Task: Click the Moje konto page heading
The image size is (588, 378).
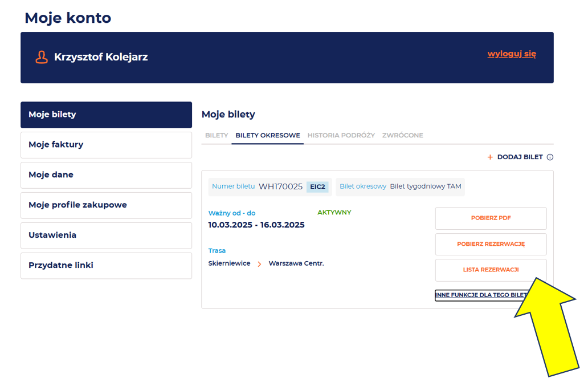Action: pos(68,18)
